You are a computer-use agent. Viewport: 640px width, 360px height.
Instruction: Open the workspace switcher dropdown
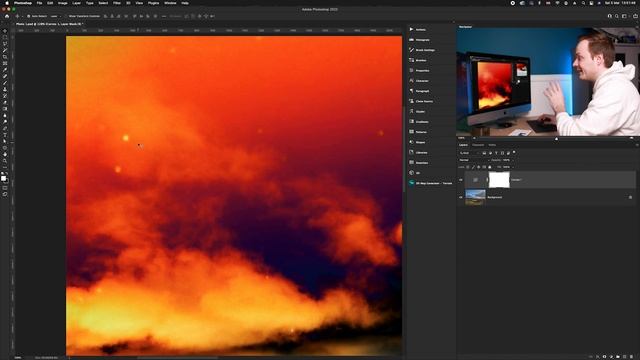tap(624, 16)
